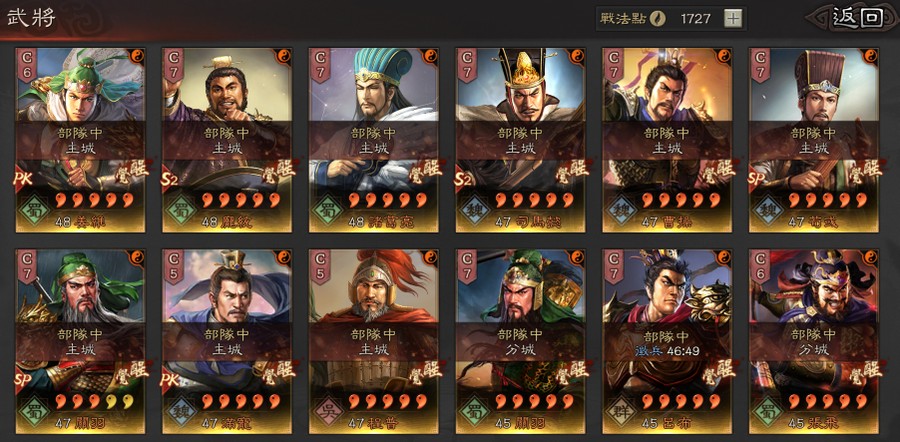Open the 張飛 hero card
The image size is (900, 442).
click(814, 341)
